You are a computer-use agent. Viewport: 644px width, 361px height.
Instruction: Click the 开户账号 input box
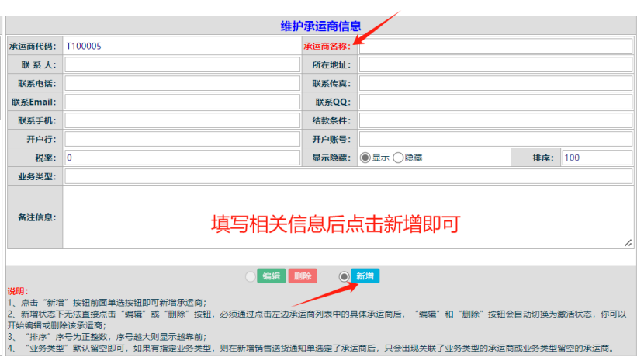(495, 139)
